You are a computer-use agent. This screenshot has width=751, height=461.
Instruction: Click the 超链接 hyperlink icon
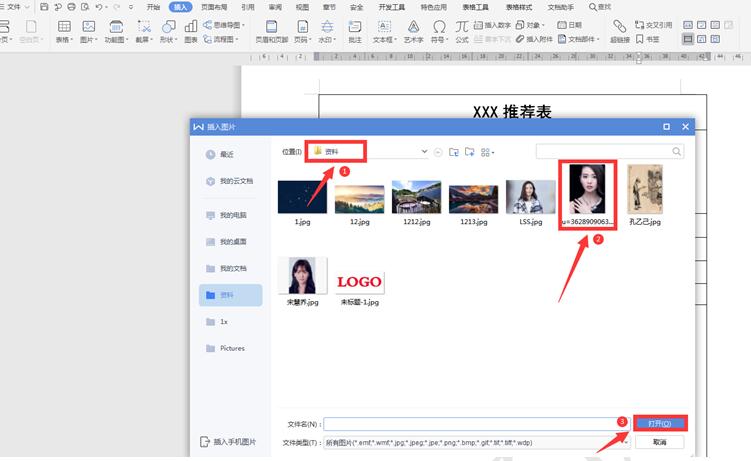click(x=620, y=32)
